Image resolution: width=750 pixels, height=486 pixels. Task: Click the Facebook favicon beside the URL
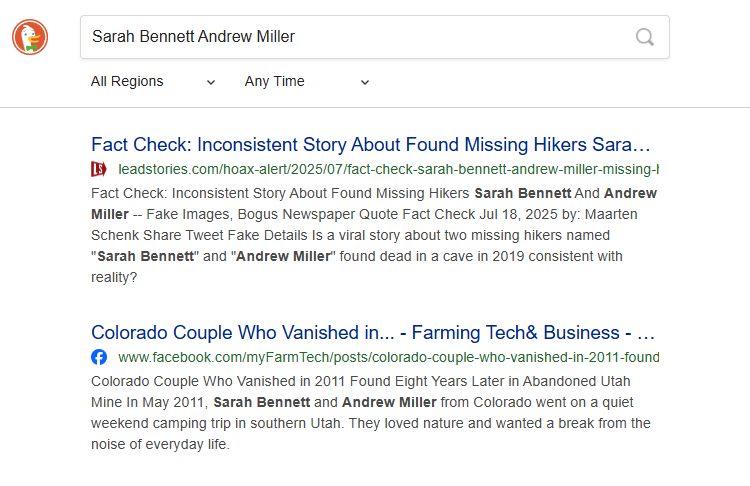[x=99, y=357]
